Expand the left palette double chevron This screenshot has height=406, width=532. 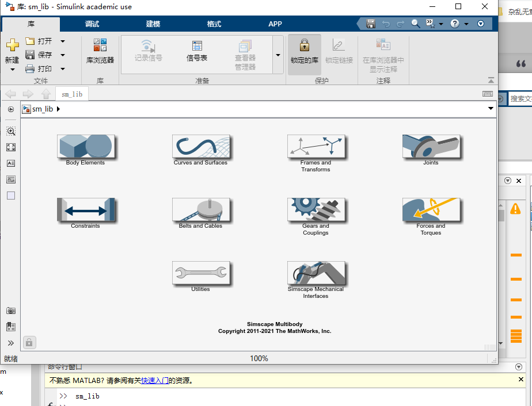tap(11, 343)
